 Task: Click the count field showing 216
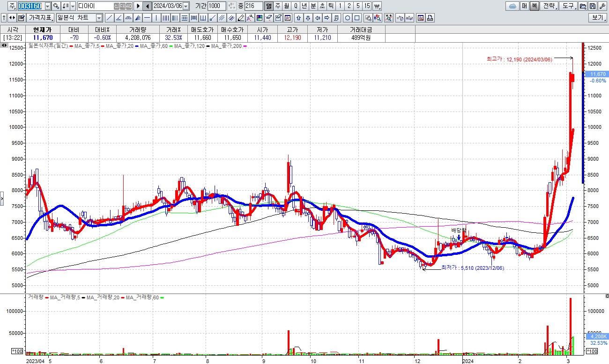(x=254, y=6)
